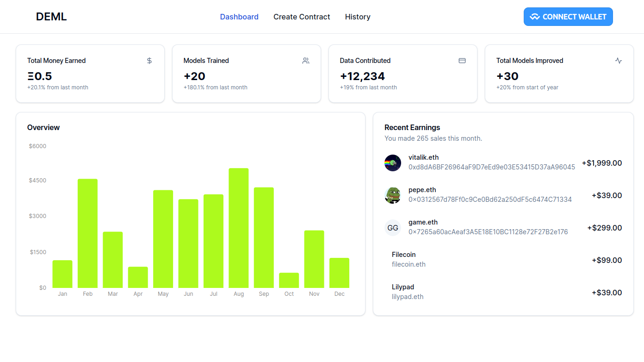Open the Dashboard tab
This screenshot has width=644, height=362.
pos(239,17)
